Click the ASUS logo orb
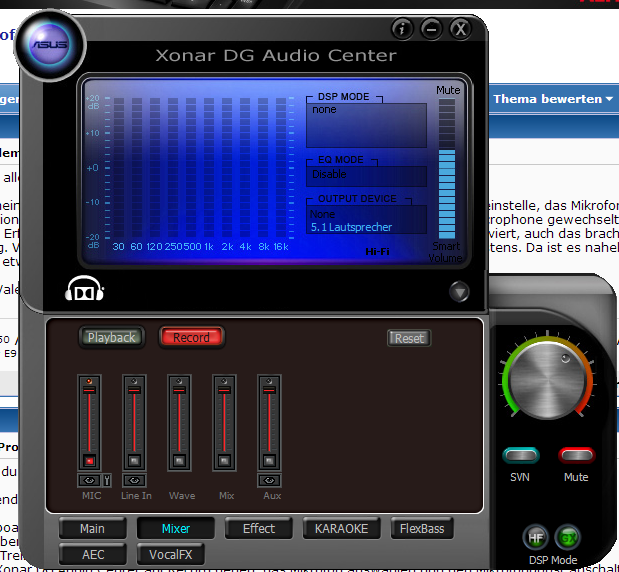619x572 pixels. [x=50, y=45]
